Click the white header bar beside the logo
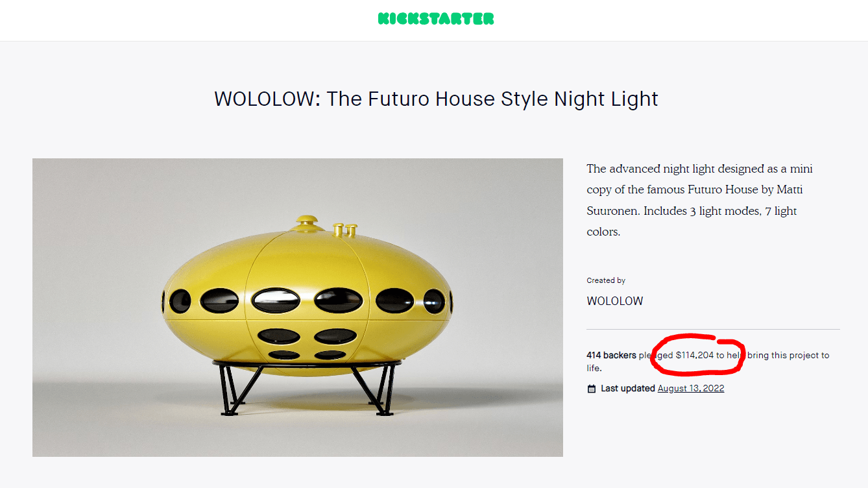 pos(195,19)
